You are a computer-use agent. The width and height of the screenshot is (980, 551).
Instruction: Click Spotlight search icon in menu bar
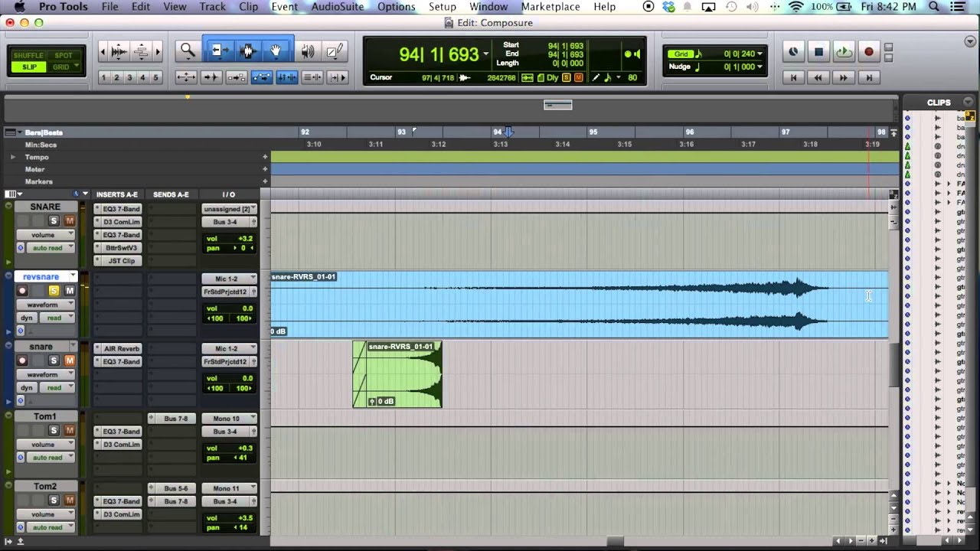pos(934,7)
